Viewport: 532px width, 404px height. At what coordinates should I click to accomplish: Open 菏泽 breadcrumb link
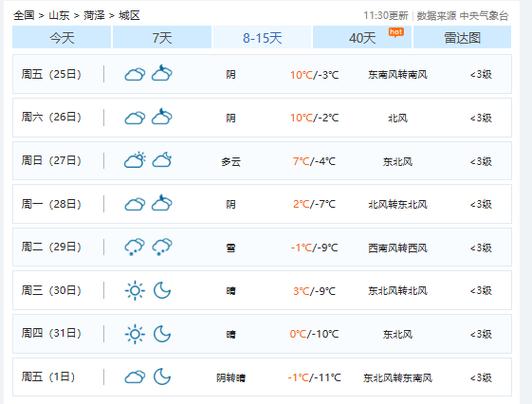tap(94, 15)
